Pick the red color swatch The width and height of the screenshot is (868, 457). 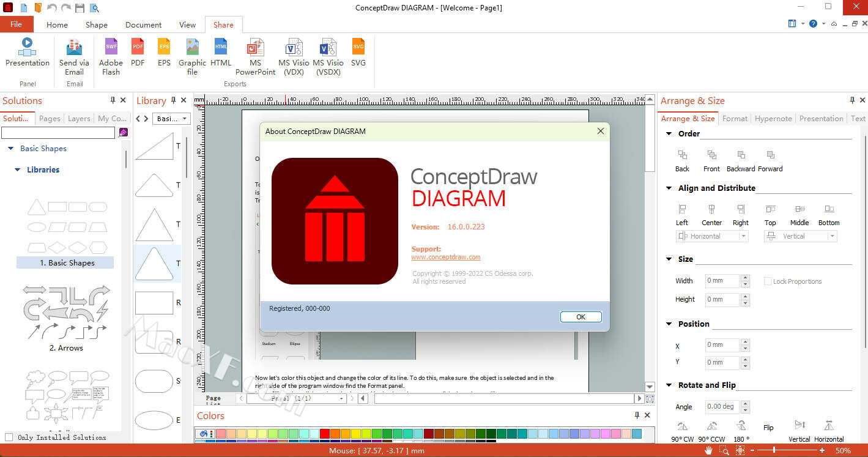coord(325,434)
